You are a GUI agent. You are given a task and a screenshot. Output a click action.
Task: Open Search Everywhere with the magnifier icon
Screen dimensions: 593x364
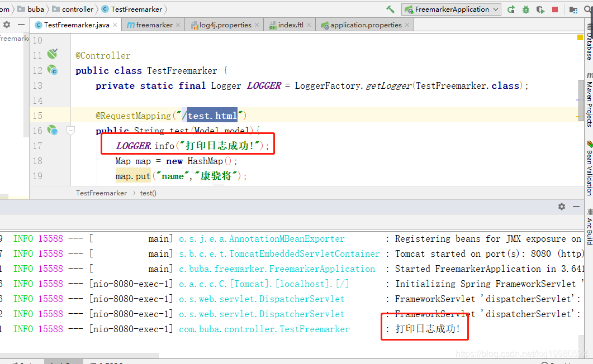pos(586,9)
